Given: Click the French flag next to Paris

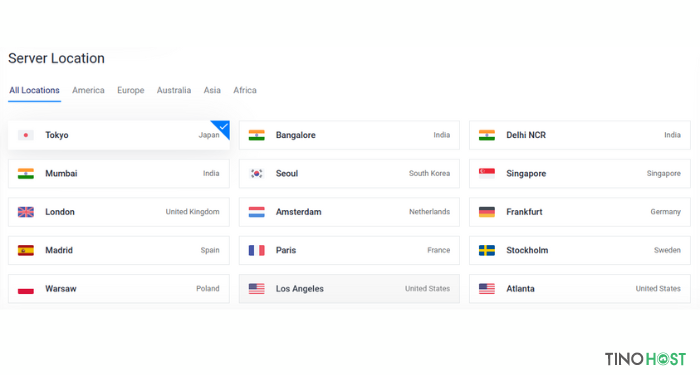Looking at the screenshot, I should 256,250.
